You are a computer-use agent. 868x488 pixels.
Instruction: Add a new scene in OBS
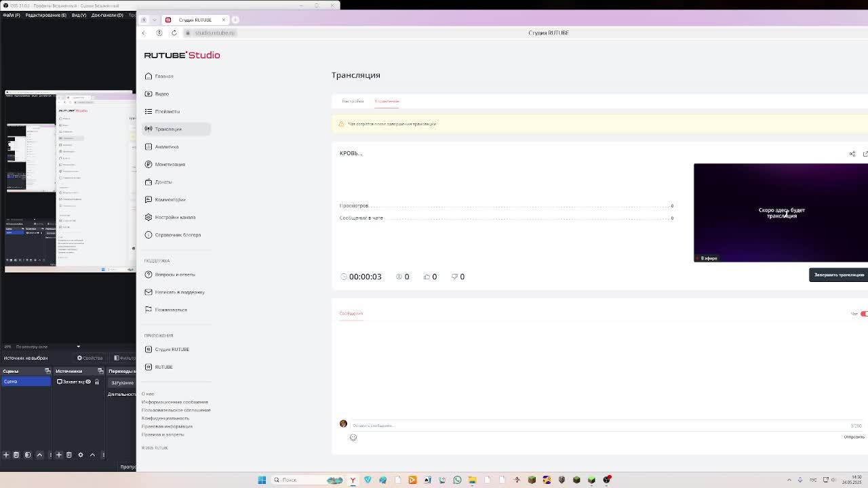(x=6, y=455)
